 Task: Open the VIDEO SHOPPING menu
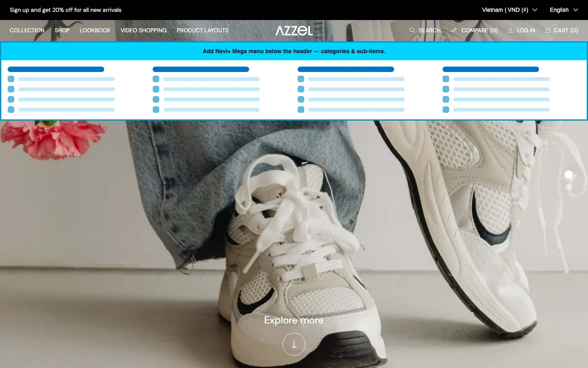click(143, 30)
